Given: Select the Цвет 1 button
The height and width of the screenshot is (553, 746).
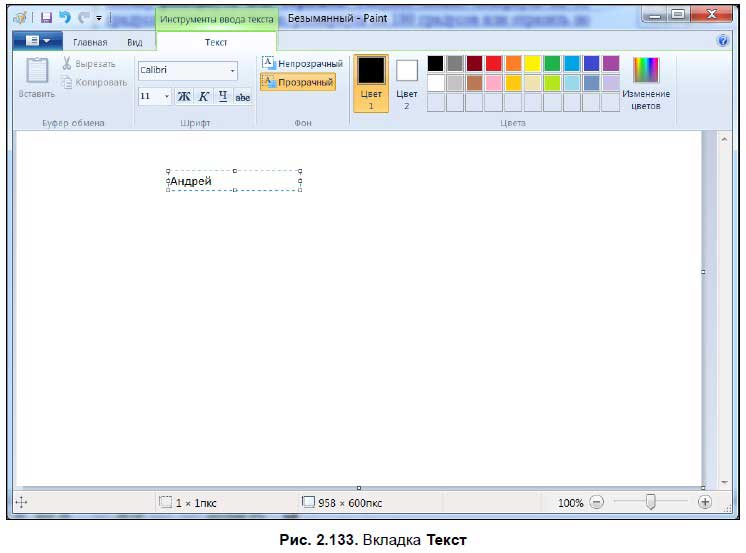Looking at the screenshot, I should click(371, 83).
